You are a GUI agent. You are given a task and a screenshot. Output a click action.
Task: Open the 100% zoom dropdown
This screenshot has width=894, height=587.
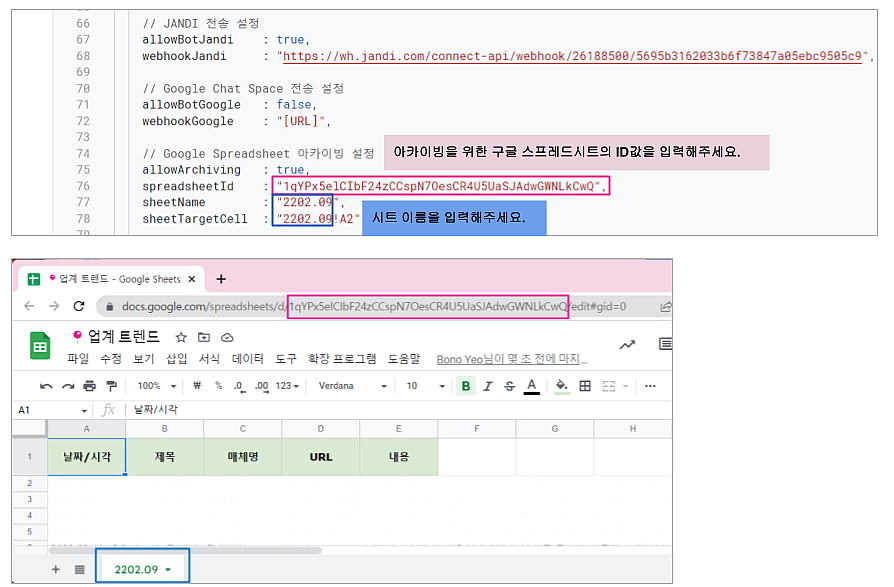156,386
